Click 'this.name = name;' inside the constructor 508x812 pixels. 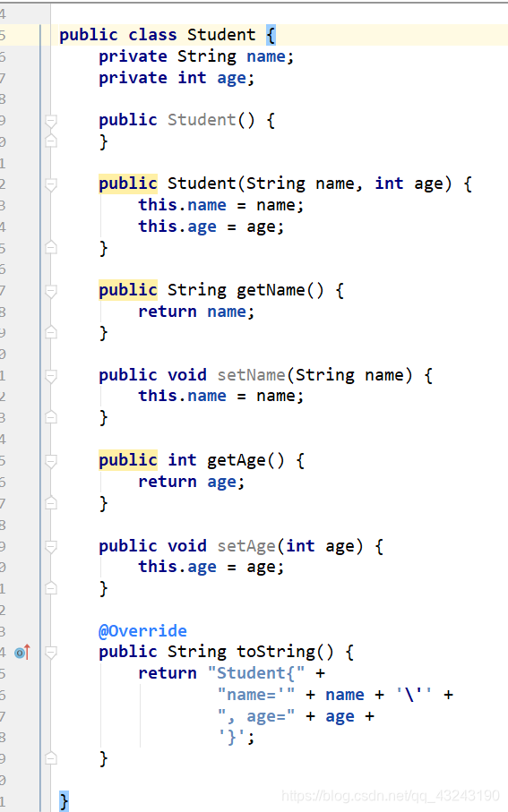[220, 205]
